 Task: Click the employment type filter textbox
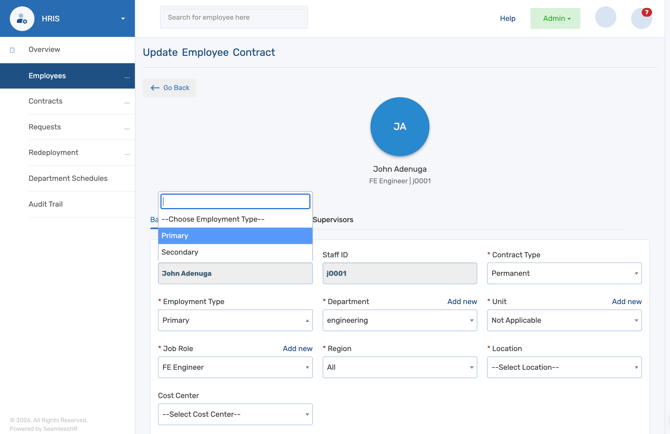235,202
